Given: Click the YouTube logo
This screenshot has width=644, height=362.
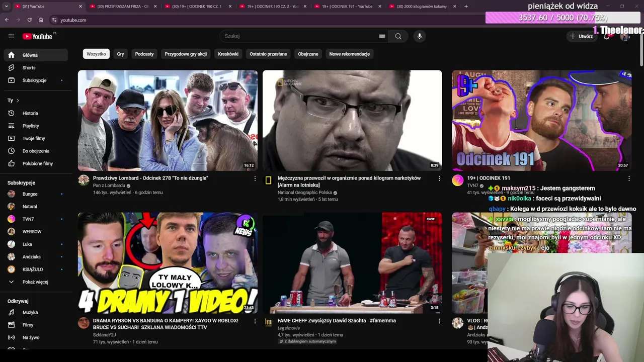Looking at the screenshot, I should tap(38, 36).
